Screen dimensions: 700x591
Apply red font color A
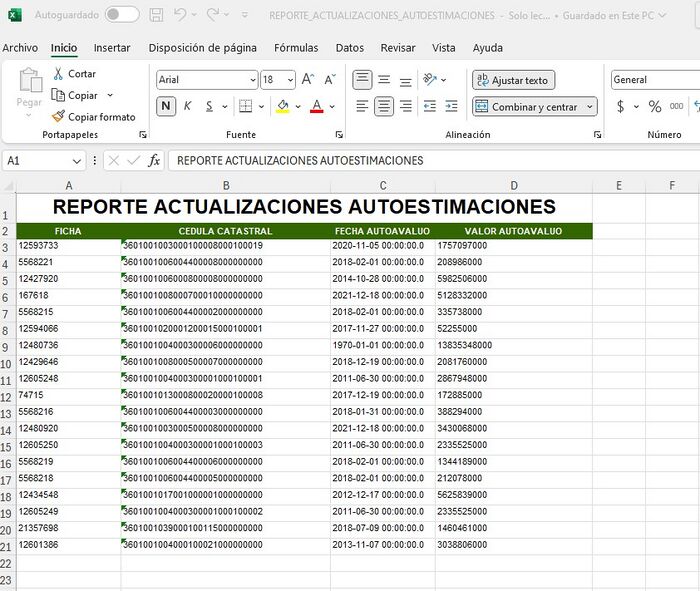click(x=317, y=106)
